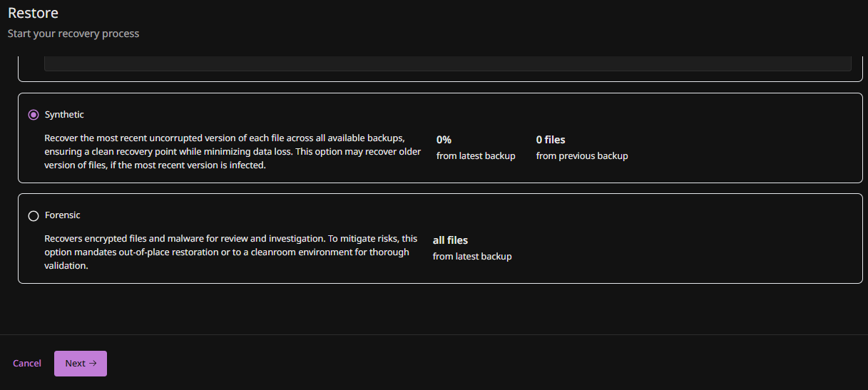The width and height of the screenshot is (868, 390).
Task: Select the Forensic radio button
Action: [x=34, y=216]
